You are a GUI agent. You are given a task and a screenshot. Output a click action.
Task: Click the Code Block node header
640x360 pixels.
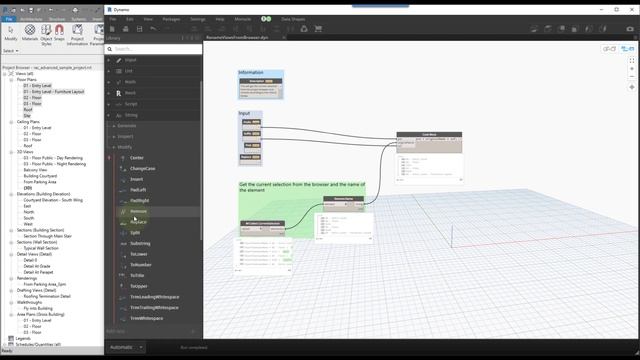click(429, 134)
